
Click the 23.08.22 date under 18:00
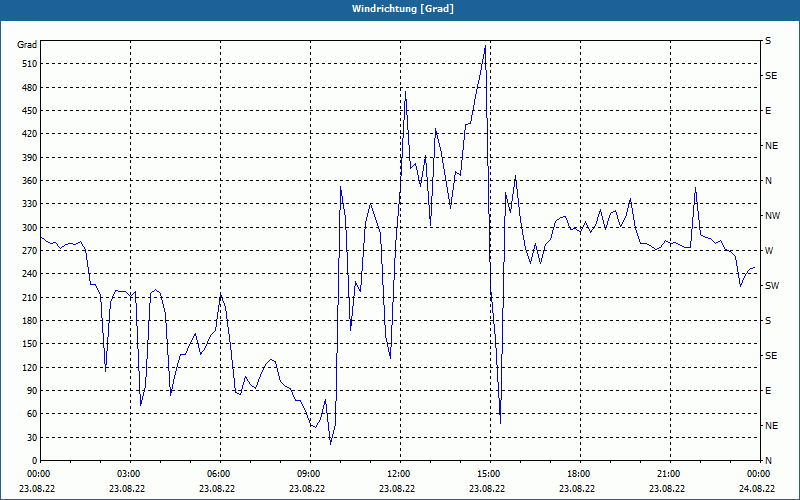pyautogui.click(x=577, y=488)
